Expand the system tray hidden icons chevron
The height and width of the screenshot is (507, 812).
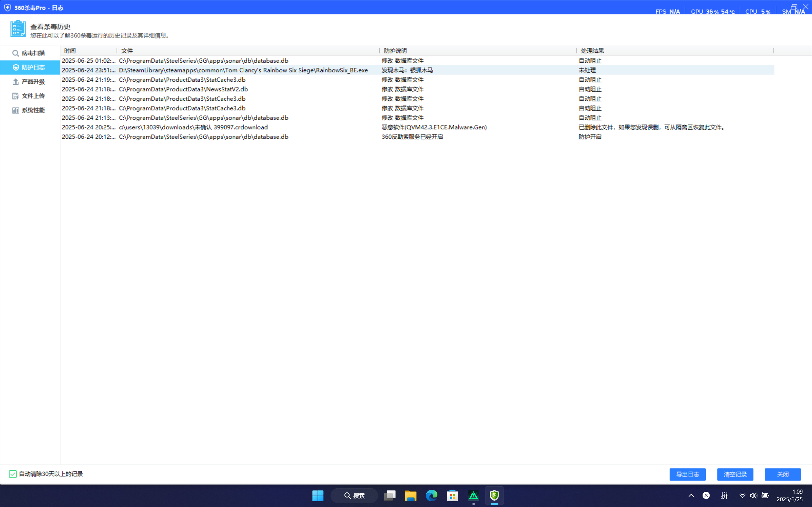(691, 495)
